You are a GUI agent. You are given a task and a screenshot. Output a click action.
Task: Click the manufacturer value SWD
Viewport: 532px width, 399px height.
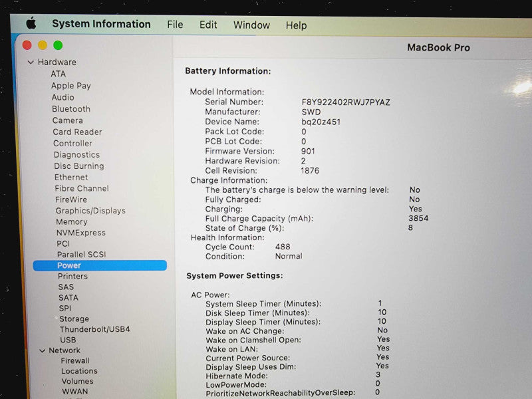[311, 112]
